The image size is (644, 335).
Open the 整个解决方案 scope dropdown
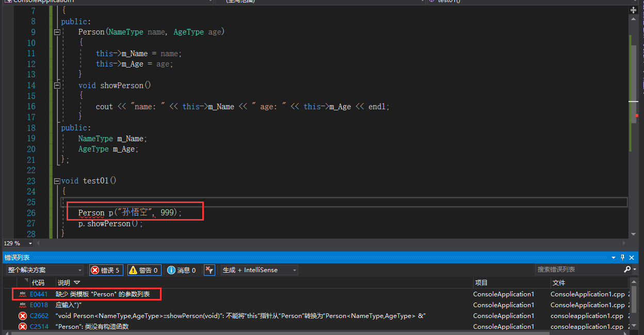[45, 270]
